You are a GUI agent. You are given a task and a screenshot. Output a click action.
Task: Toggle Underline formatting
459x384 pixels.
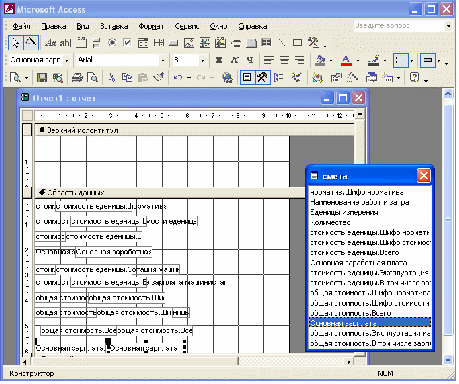pos(250,60)
